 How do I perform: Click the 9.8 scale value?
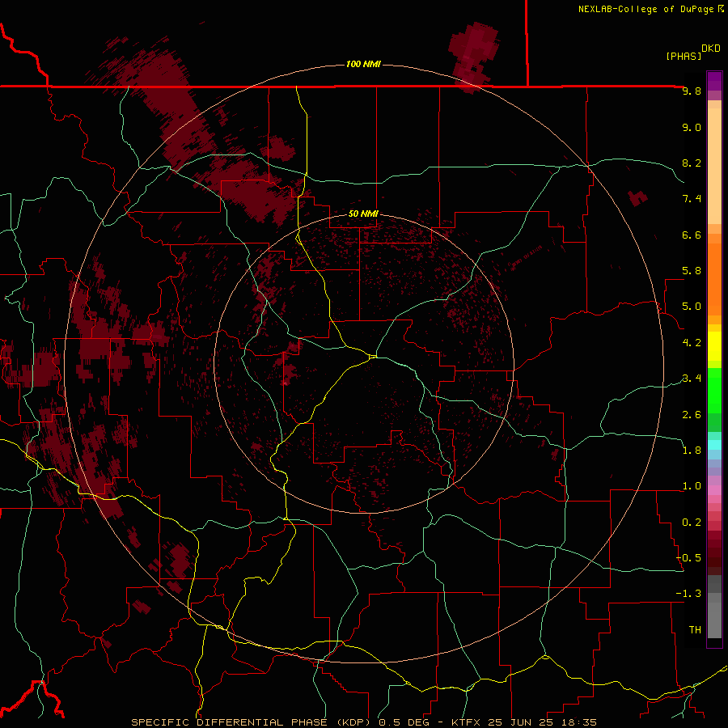pyautogui.click(x=692, y=91)
